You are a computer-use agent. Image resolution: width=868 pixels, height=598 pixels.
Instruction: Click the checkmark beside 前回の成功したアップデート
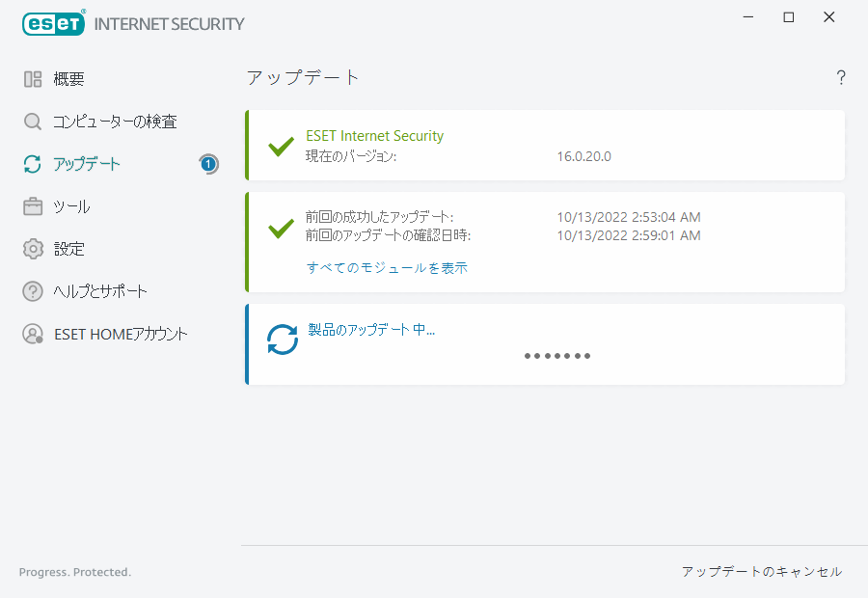click(281, 229)
